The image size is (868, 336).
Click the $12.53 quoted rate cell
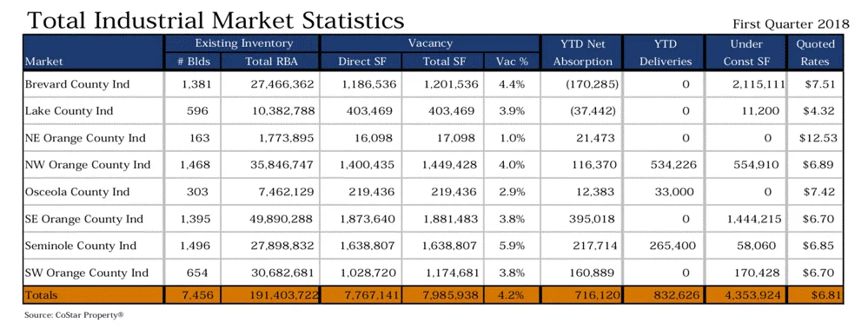coord(818,138)
